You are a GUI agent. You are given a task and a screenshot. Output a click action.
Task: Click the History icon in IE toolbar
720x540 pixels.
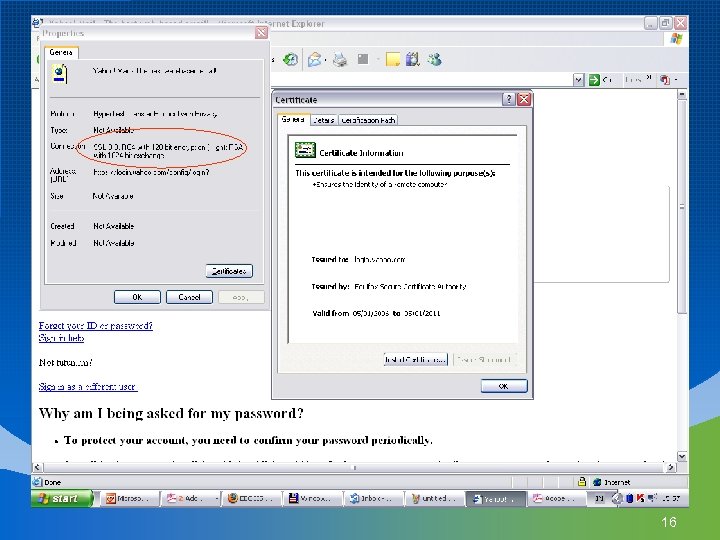(x=290, y=59)
